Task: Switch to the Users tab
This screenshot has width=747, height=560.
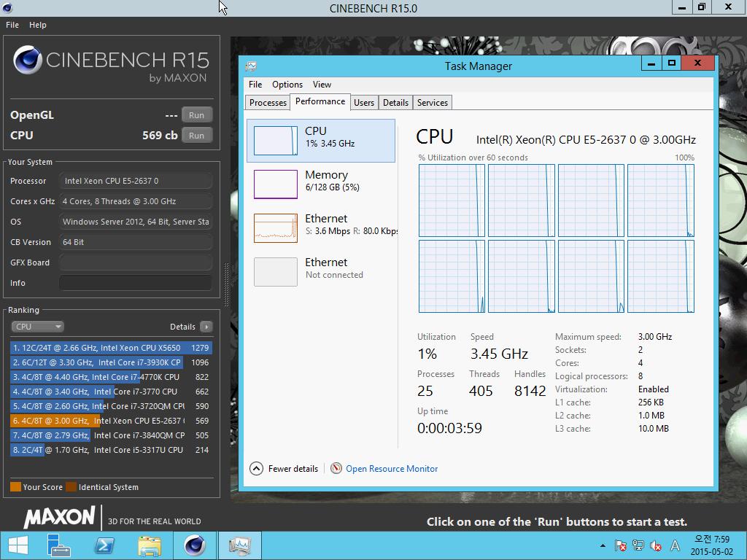Action: [364, 102]
